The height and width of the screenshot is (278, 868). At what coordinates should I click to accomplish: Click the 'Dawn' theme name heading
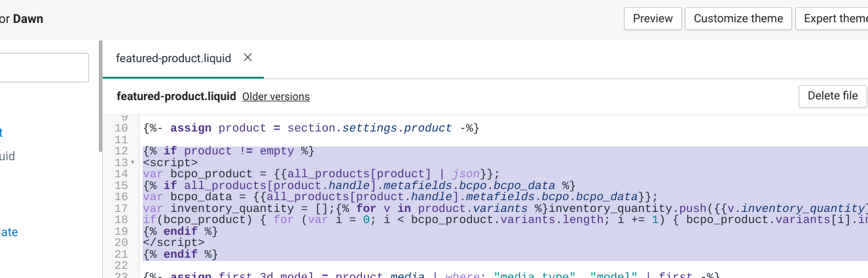(28, 18)
